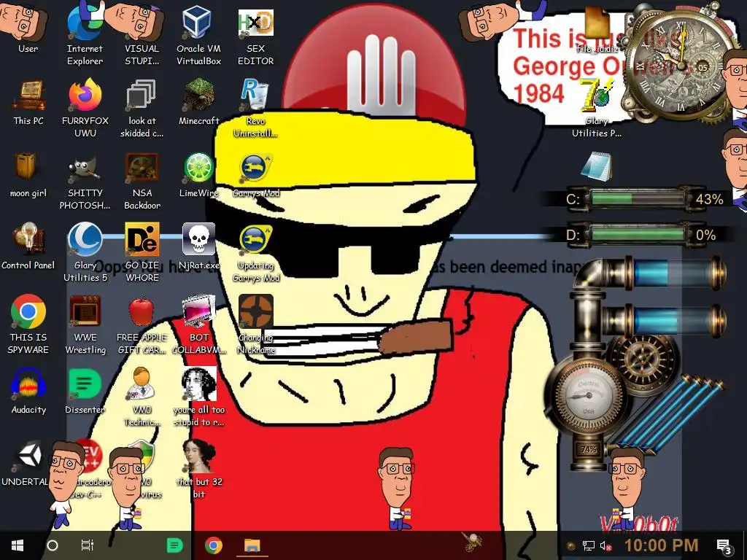Image resolution: width=747 pixels, height=560 pixels.
Task: Open the Updating Garrys Mod shortcut
Action: tap(255, 252)
